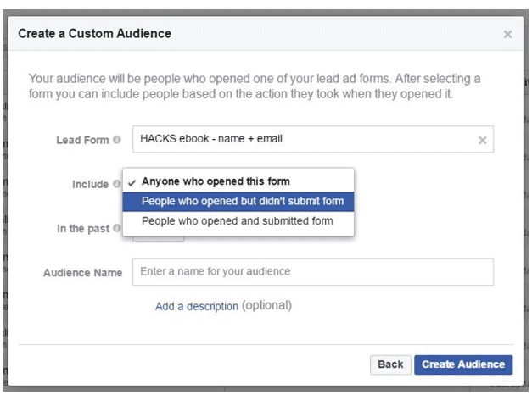Click the Lead Form info icon
The width and height of the screenshot is (532, 395).
pyautogui.click(x=116, y=140)
